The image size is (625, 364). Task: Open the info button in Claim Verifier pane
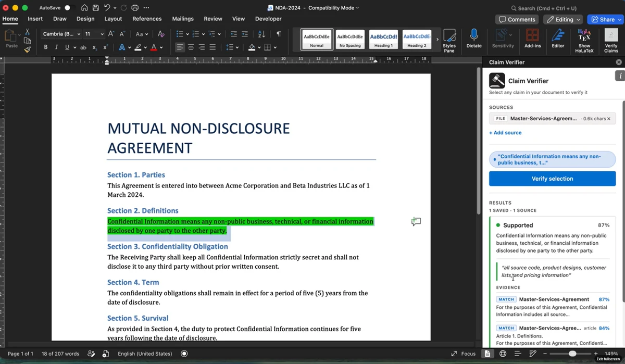pyautogui.click(x=620, y=76)
